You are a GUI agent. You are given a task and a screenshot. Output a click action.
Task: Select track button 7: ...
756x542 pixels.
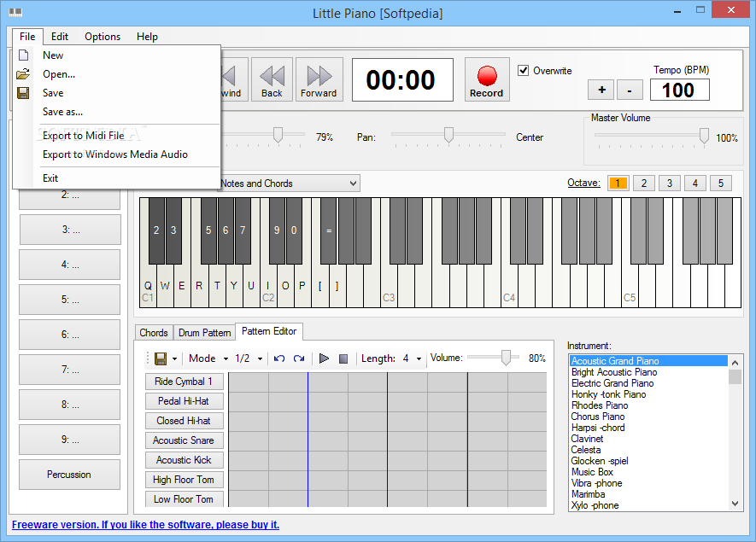tap(70, 370)
